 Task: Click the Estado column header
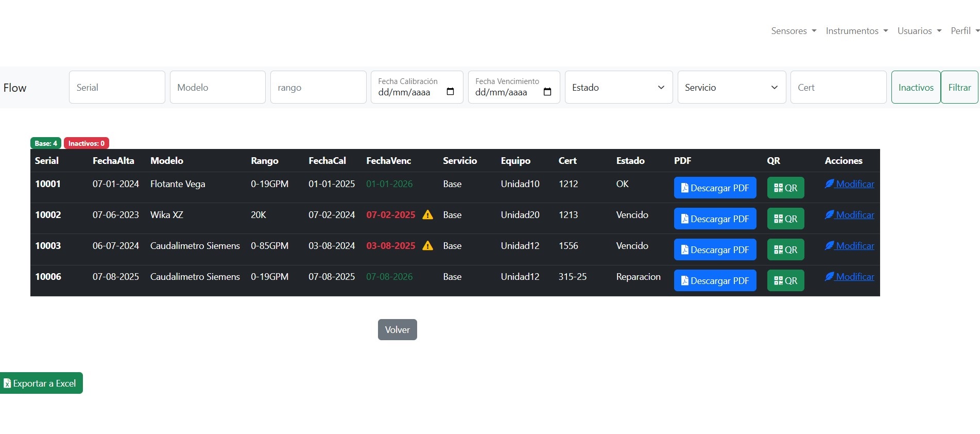(630, 160)
